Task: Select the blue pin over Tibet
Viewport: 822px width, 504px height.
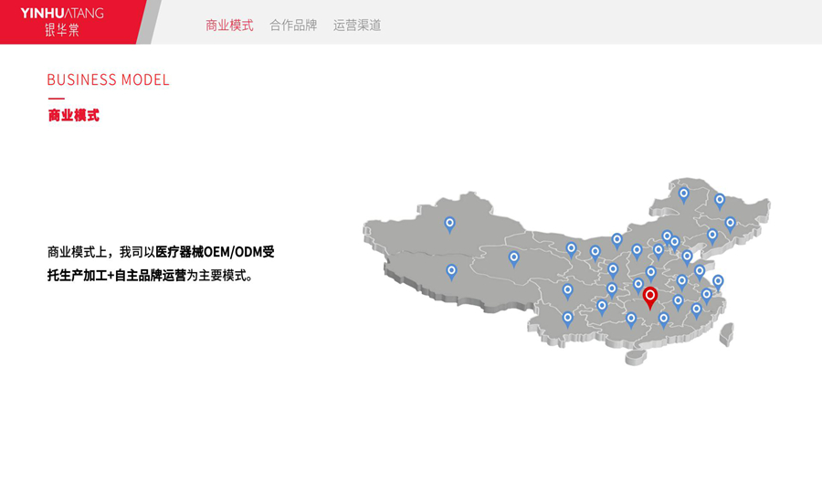Action: pyautogui.click(x=451, y=271)
